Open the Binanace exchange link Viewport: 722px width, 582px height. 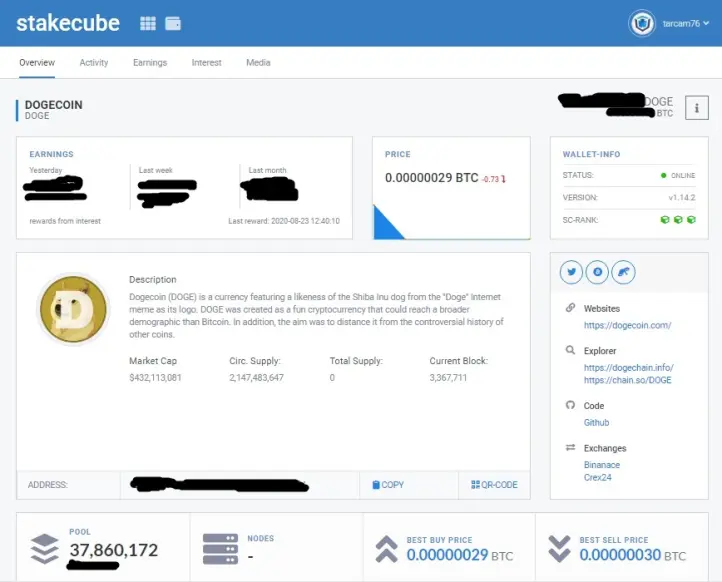(x=602, y=465)
